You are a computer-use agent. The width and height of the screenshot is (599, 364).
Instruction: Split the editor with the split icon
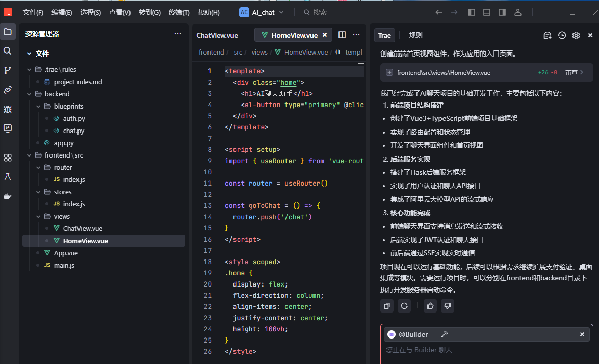pos(342,35)
